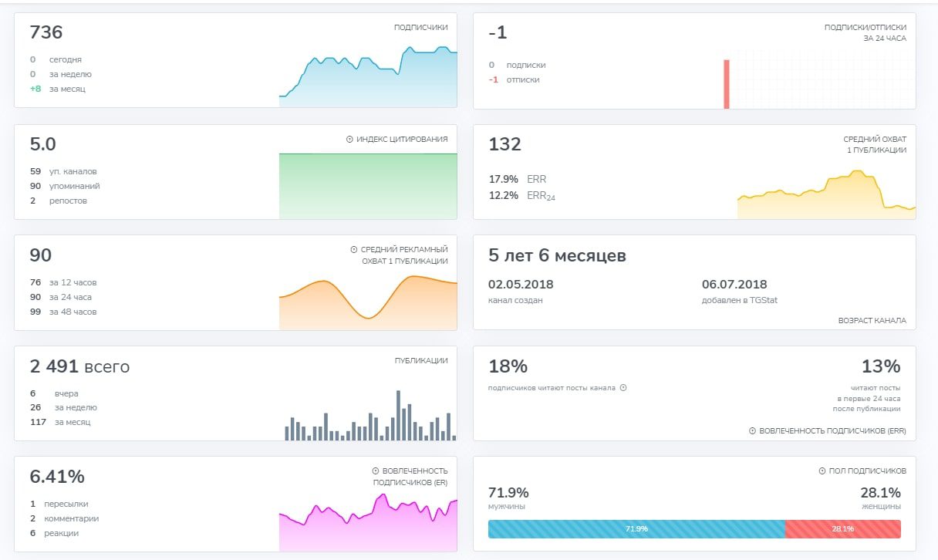
Task: Click the ВОЗРАСТ КАНАЛА label
Action: (x=872, y=320)
